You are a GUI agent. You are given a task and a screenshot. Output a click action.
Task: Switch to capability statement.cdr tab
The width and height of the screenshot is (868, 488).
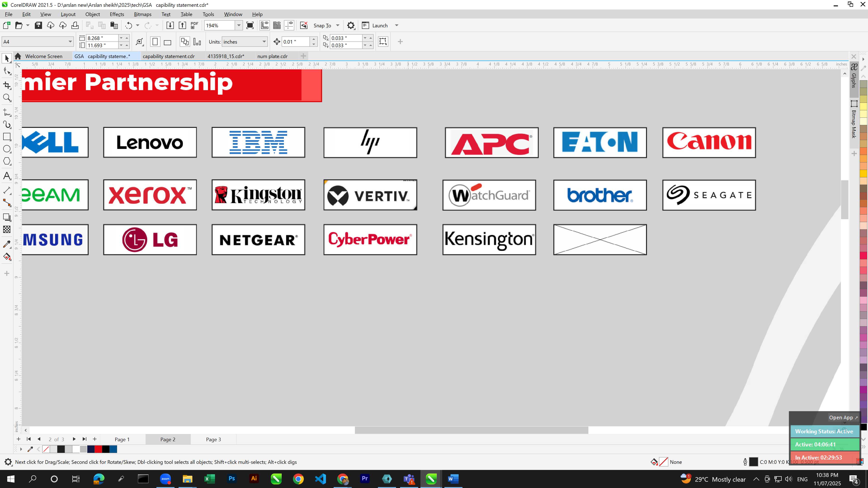click(168, 56)
